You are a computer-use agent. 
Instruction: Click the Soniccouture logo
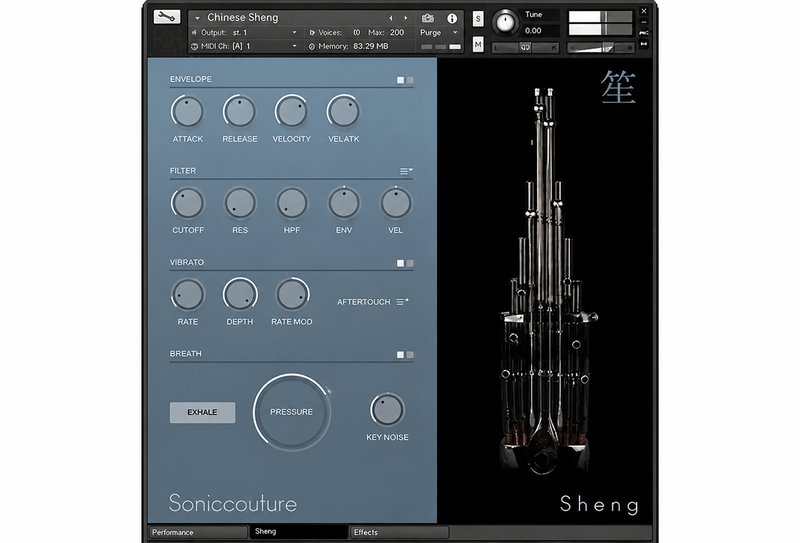point(233,503)
